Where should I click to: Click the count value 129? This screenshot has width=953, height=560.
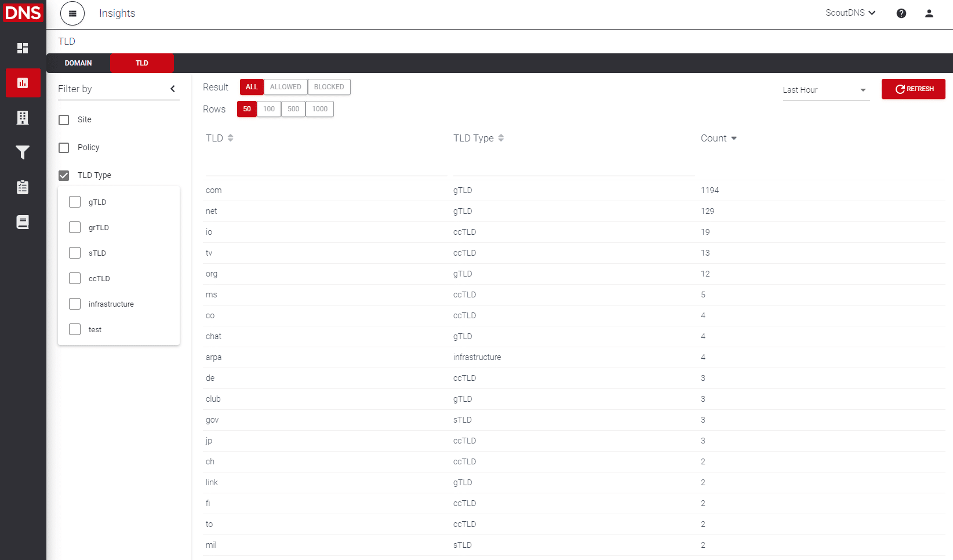point(707,212)
